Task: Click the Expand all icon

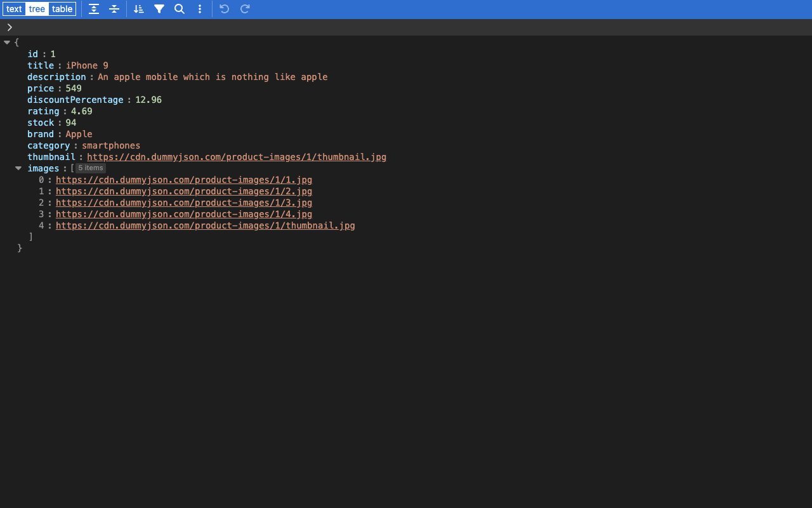Action: 94,9
